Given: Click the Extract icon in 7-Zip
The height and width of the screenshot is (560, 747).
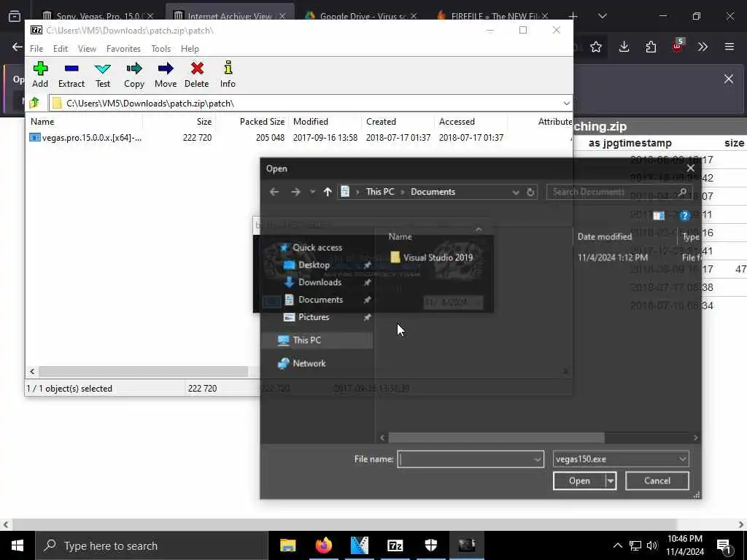Looking at the screenshot, I should 71,74.
